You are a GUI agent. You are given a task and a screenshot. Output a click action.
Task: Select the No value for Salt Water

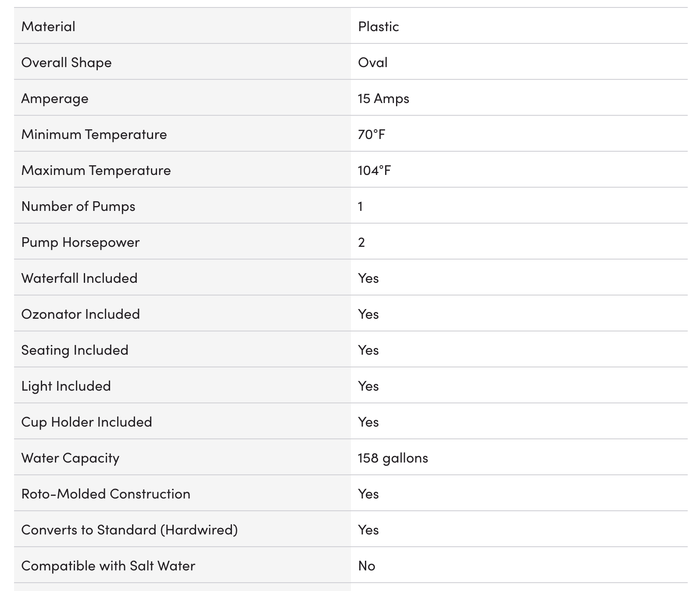[x=367, y=566]
